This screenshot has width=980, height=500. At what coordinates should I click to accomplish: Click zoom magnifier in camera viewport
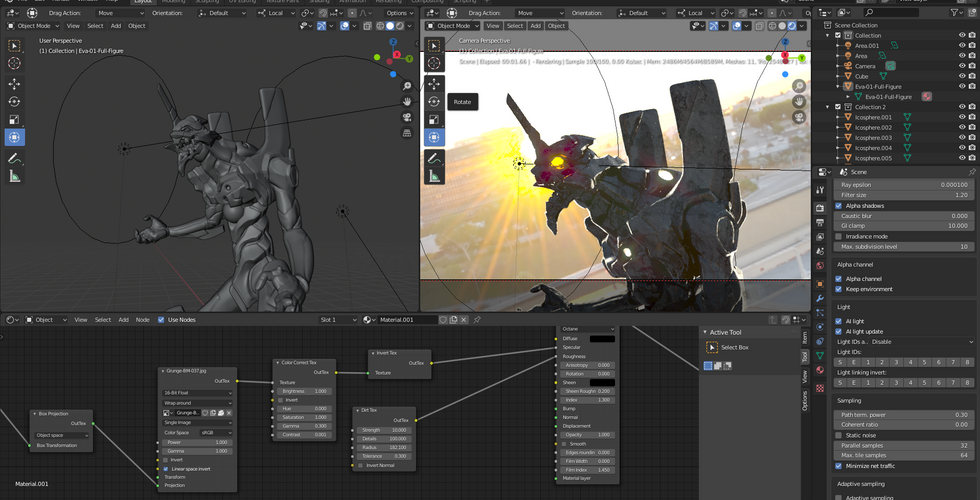pyautogui.click(x=799, y=86)
